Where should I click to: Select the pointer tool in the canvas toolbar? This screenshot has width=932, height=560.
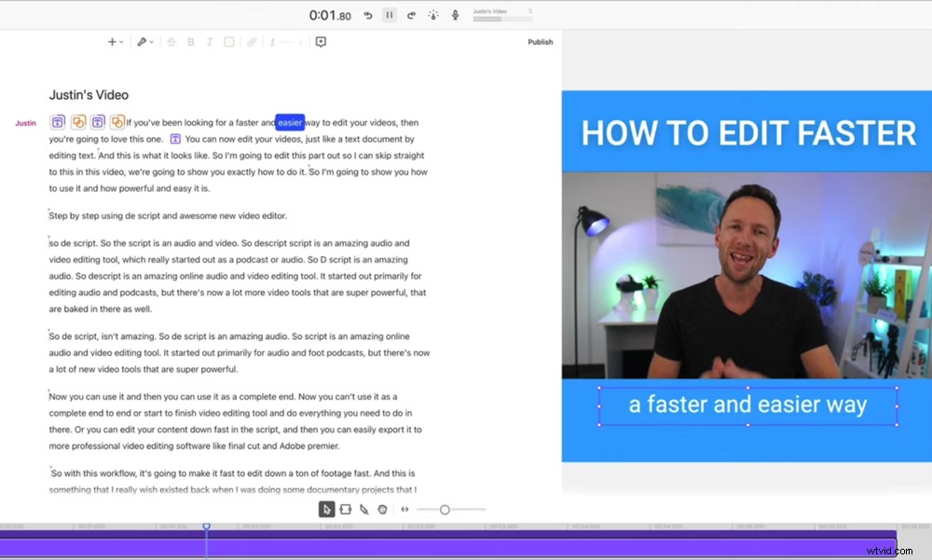pos(326,510)
